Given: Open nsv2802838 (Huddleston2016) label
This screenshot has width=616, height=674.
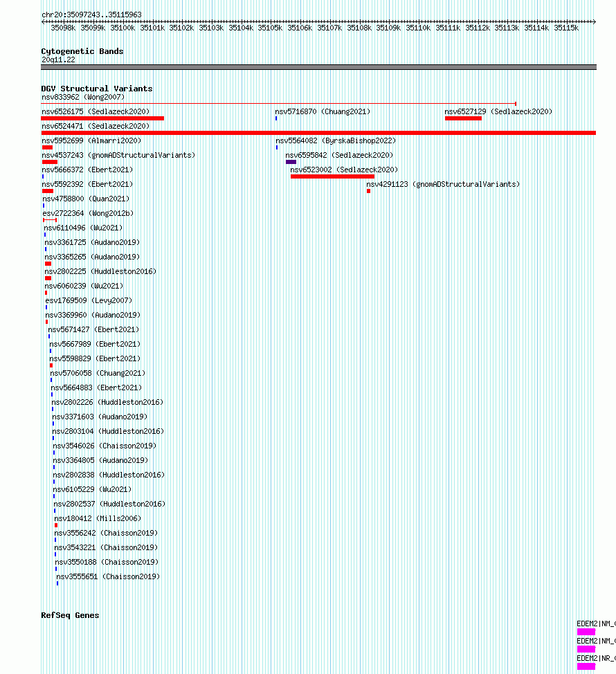Looking at the screenshot, I should pos(109,475).
